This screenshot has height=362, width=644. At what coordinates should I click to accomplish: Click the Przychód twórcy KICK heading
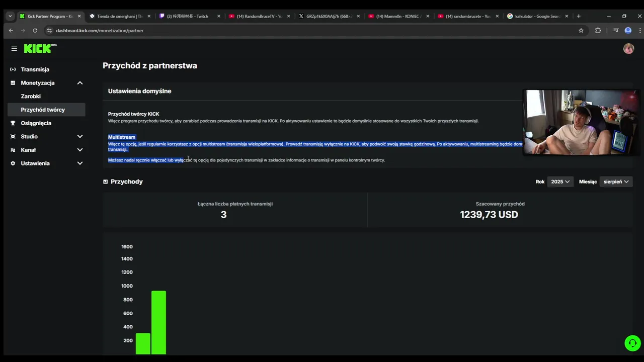point(133,114)
